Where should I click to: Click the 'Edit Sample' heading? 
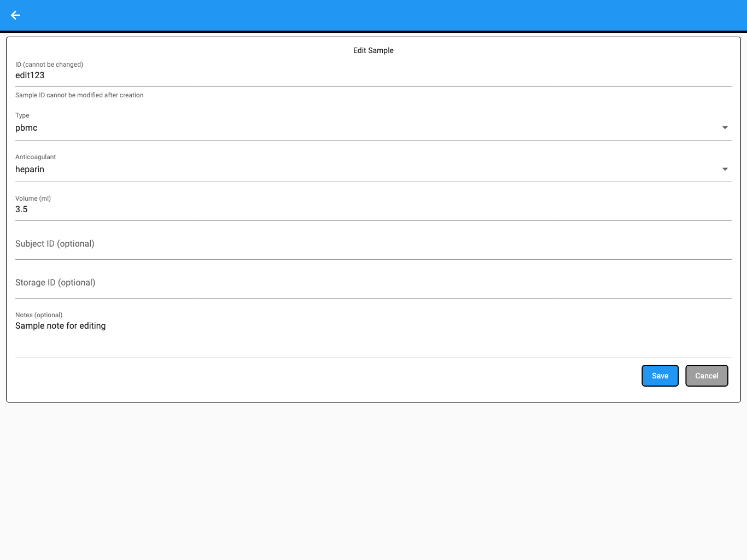[373, 50]
